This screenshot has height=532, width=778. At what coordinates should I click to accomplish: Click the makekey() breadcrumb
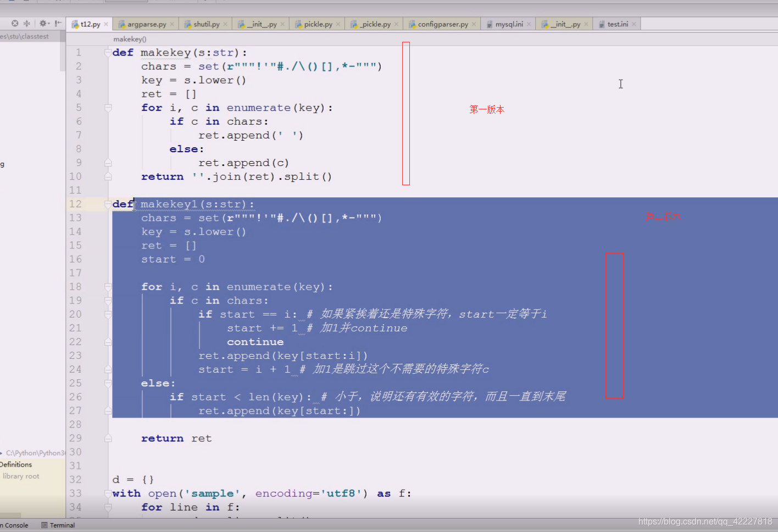[x=130, y=39]
